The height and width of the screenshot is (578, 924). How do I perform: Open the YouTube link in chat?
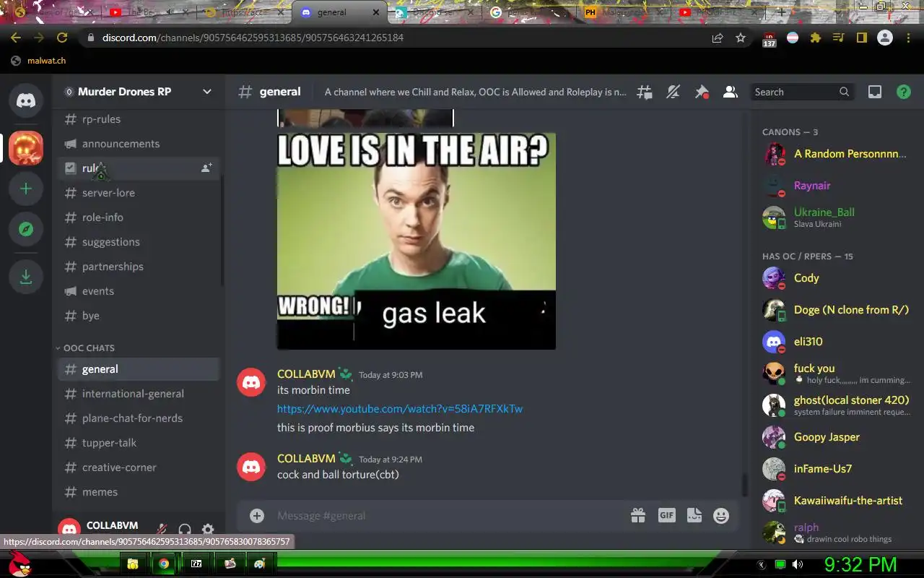click(400, 409)
